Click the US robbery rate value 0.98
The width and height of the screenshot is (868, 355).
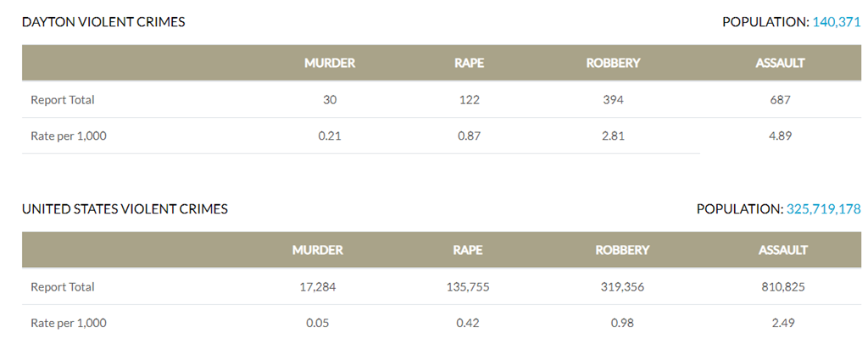point(622,323)
